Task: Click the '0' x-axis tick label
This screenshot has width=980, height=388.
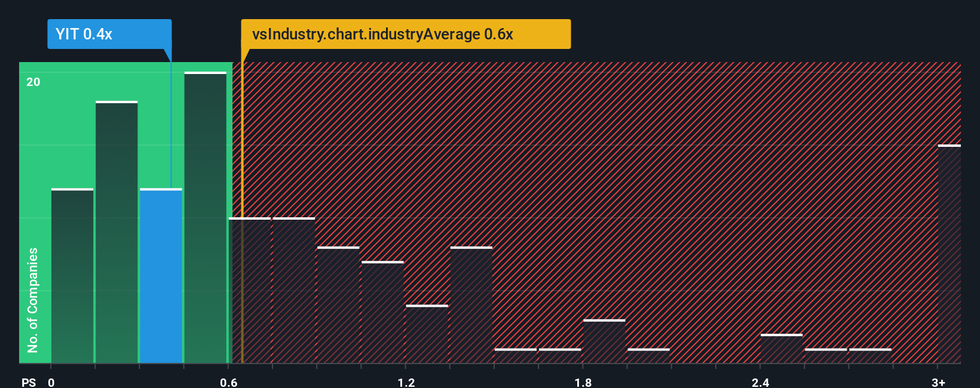Action: tap(51, 383)
